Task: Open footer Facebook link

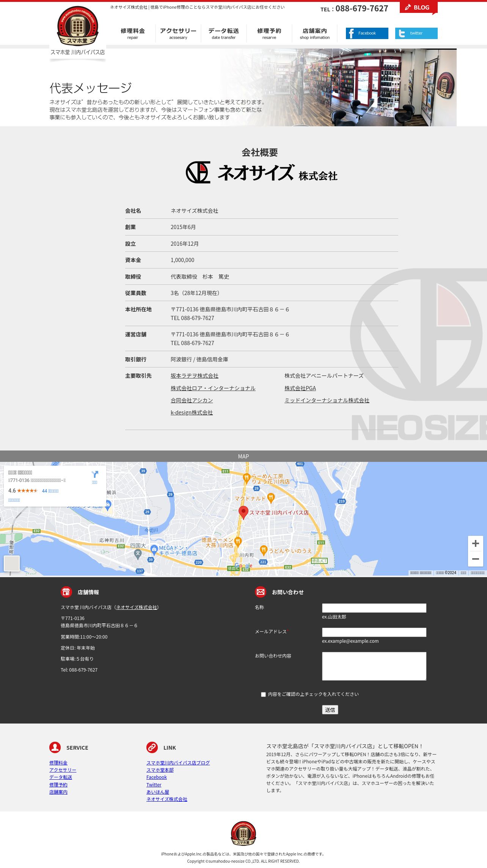Action: pos(157,777)
